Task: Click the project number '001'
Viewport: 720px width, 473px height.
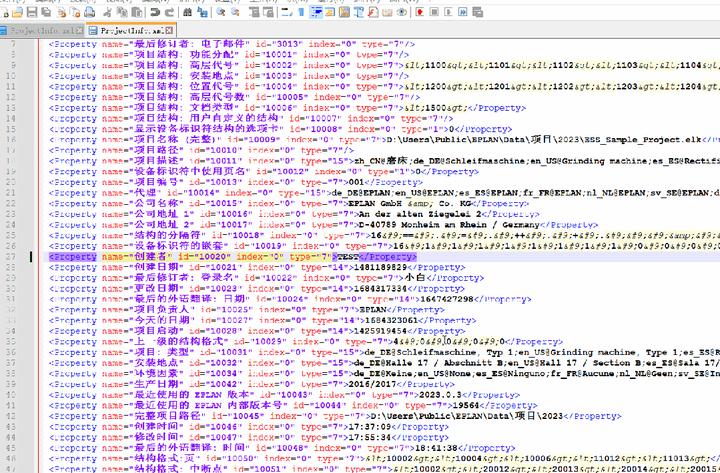Action: tap(356, 182)
